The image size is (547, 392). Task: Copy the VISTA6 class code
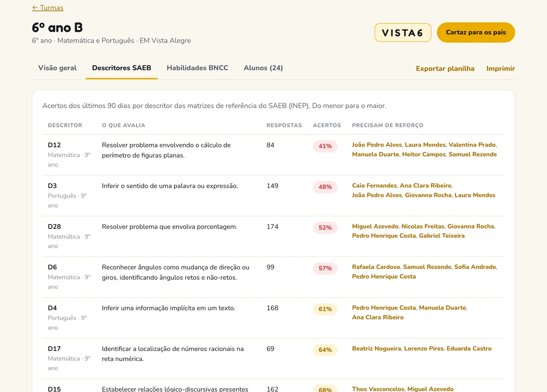coord(403,32)
